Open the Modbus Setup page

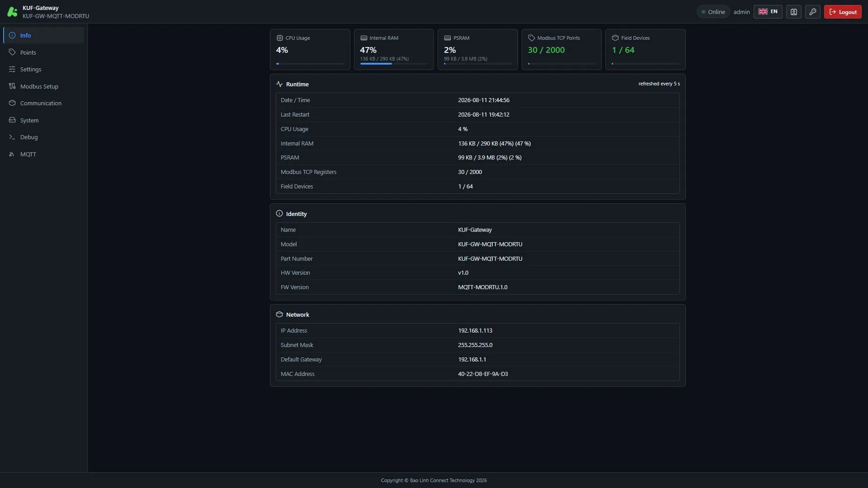click(43, 86)
